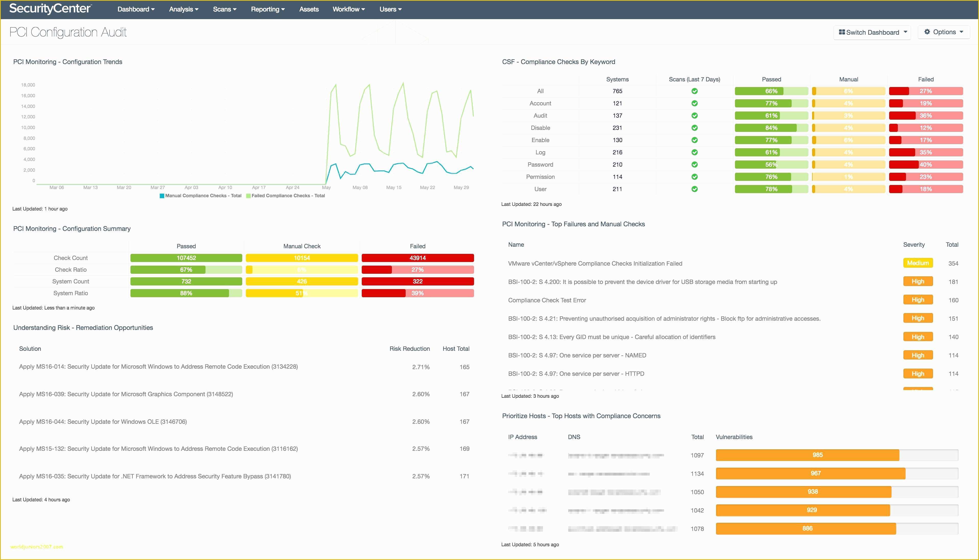Screen dimensions: 979x560
Task: Click the green scan checkmark in Permission row
Action: coord(694,177)
